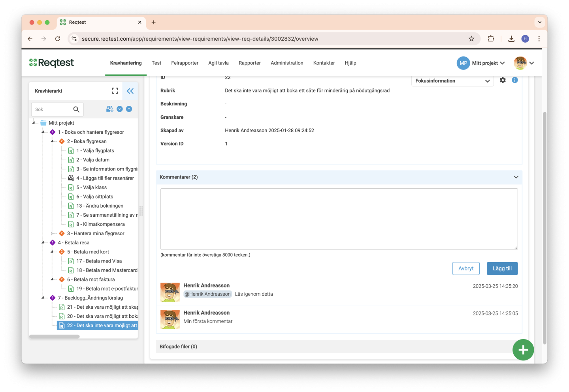Click inside the comment text area
The image size is (569, 392).
[339, 219]
